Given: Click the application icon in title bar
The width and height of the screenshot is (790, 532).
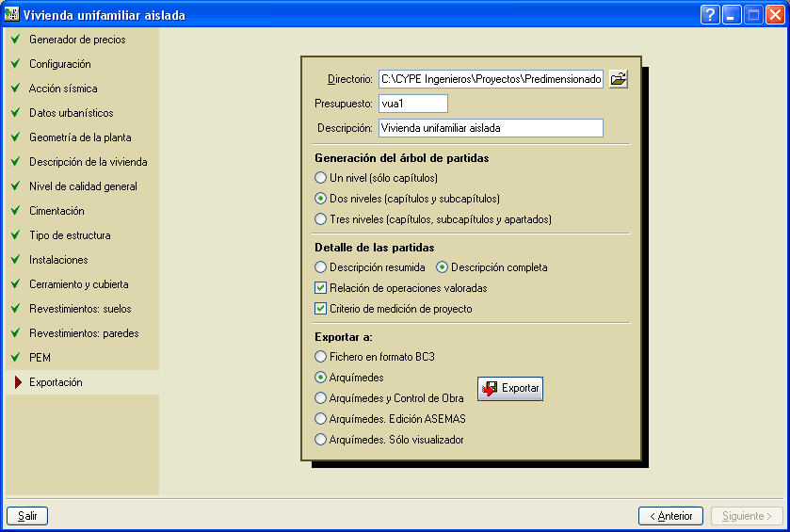Looking at the screenshot, I should pyautogui.click(x=11, y=14).
